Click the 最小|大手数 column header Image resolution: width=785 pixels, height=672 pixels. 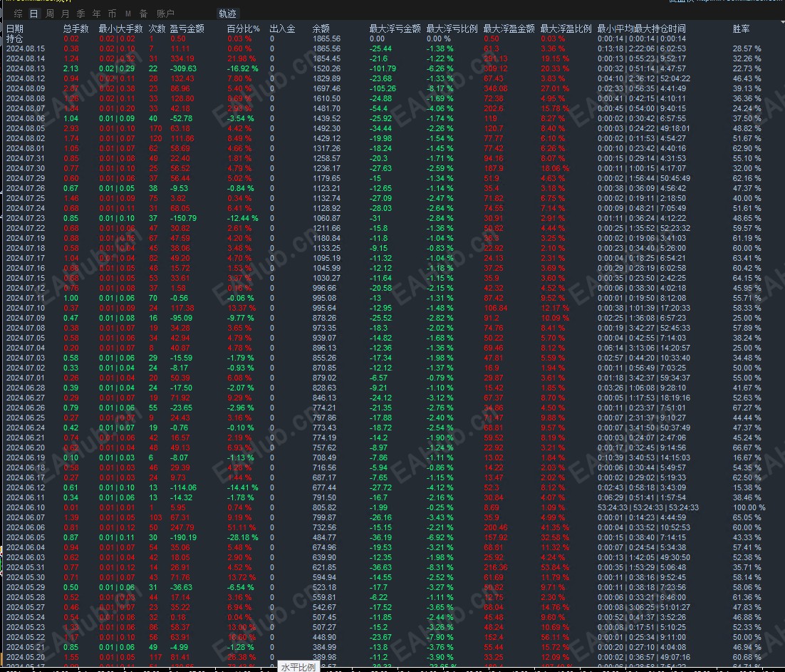tap(120, 29)
